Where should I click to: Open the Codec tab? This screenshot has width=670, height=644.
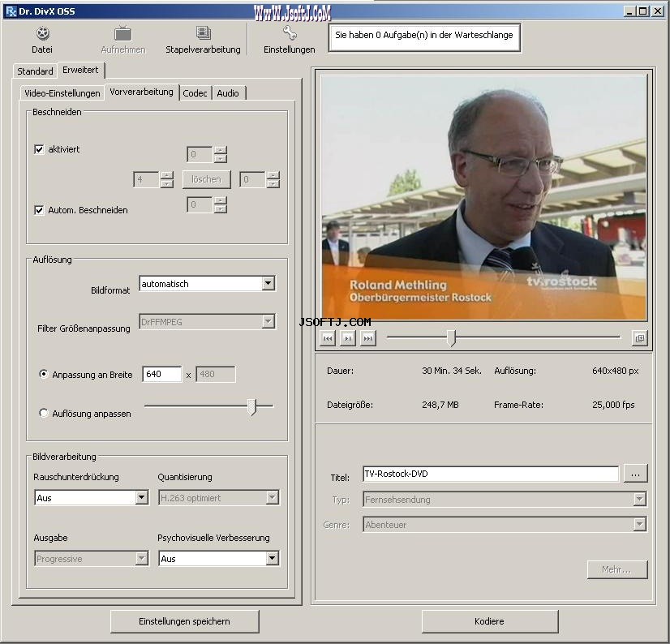pyautogui.click(x=195, y=93)
